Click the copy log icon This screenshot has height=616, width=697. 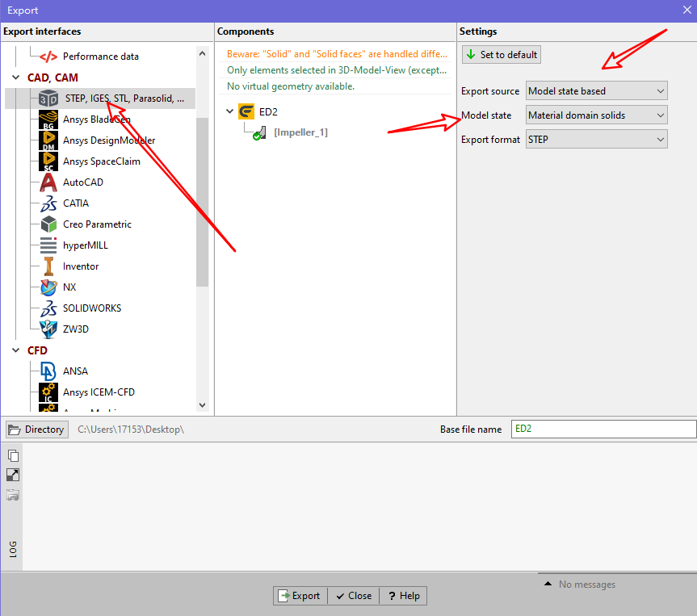tap(13, 455)
